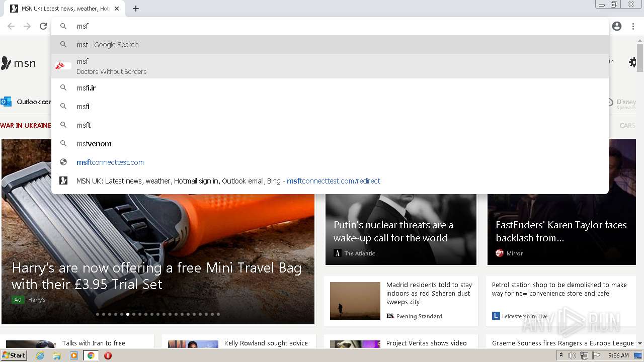Open the network tray icon
Viewport: 644px width, 362px height.
(584, 355)
